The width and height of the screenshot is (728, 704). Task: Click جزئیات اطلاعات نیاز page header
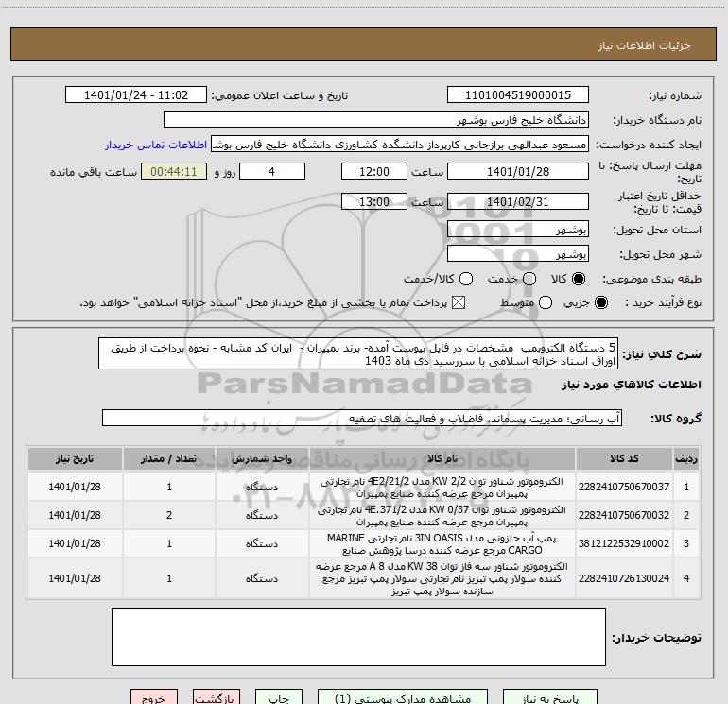click(645, 45)
